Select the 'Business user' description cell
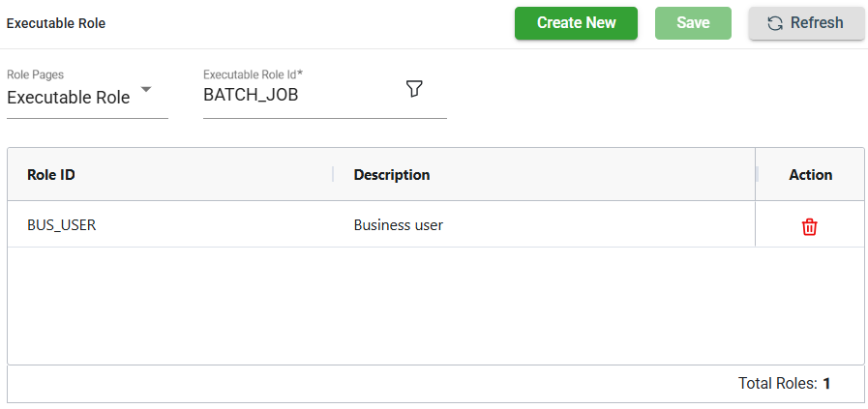 pyautogui.click(x=399, y=225)
